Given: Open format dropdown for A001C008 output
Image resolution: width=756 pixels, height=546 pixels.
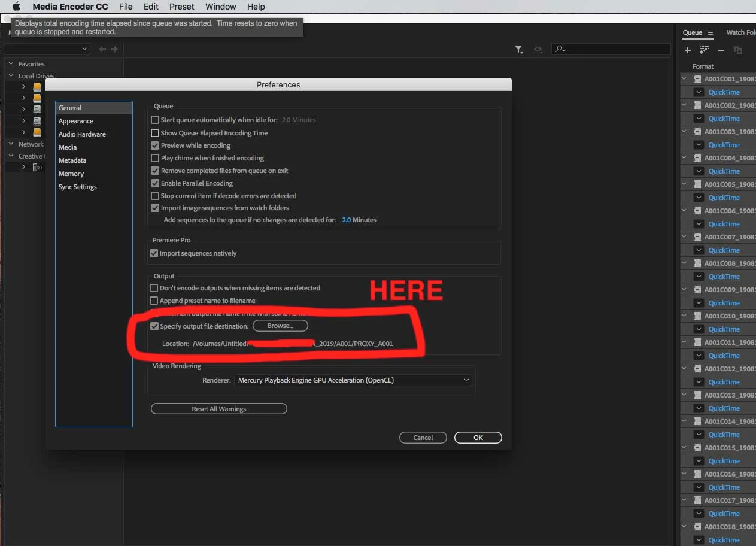Looking at the screenshot, I should (698, 277).
